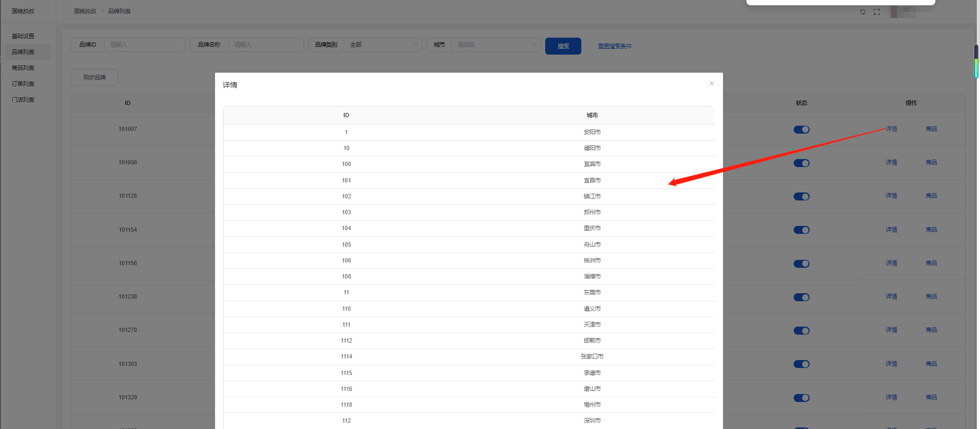Image resolution: width=980 pixels, height=429 pixels.
Task: Click the 品牌ID input field
Action: click(144, 45)
